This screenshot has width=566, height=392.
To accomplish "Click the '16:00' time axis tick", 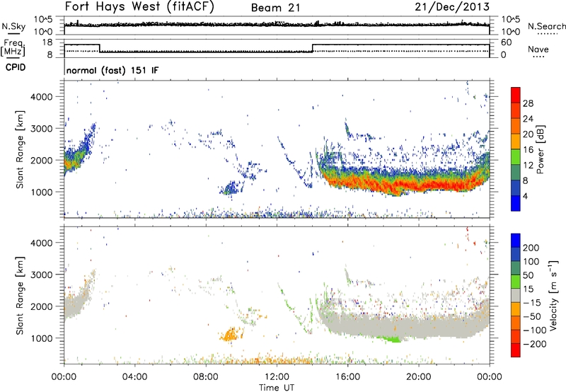I will coord(347,377).
